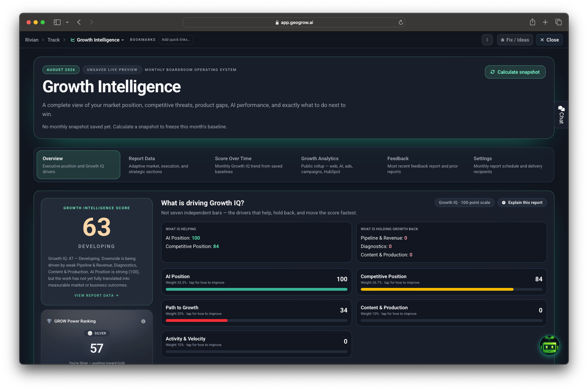Viewport: 588px width, 390px height.
Task: Click the yellow Competitive Position progress bar
Action: point(437,289)
